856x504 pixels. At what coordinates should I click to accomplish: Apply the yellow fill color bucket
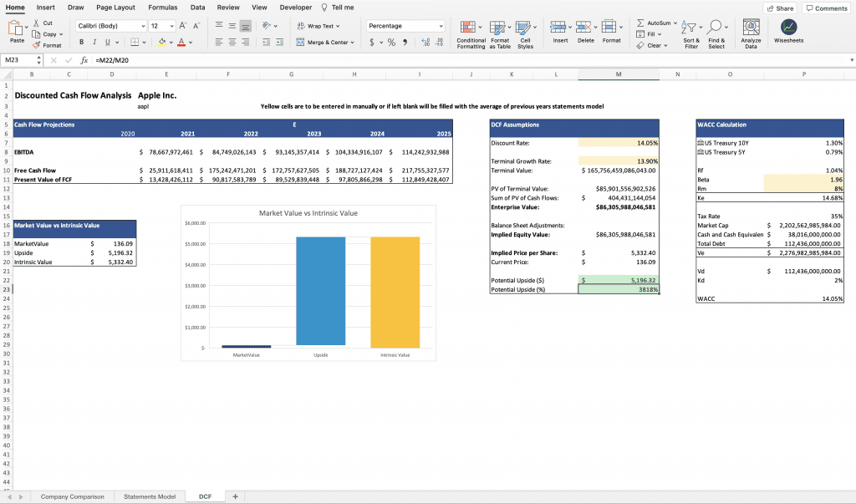coord(161,42)
